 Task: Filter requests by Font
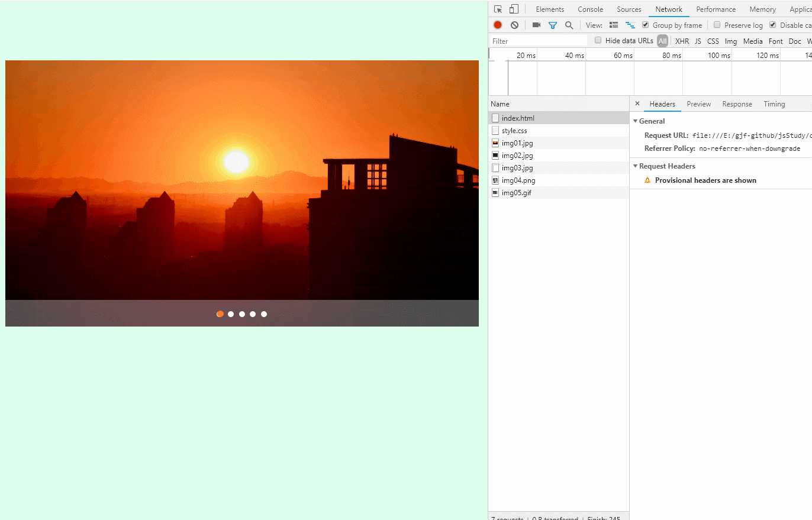click(x=775, y=41)
